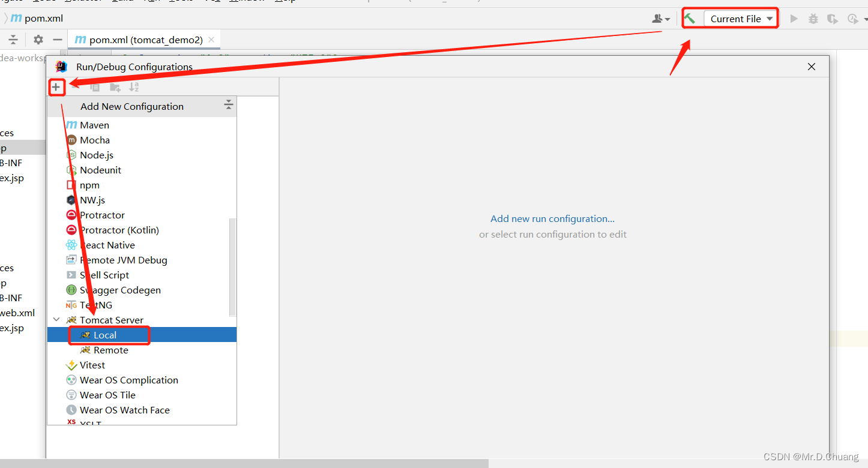This screenshot has width=868, height=468.
Task: Close the pom.xml (tomcat_demo2) editor tab
Action: (x=211, y=40)
